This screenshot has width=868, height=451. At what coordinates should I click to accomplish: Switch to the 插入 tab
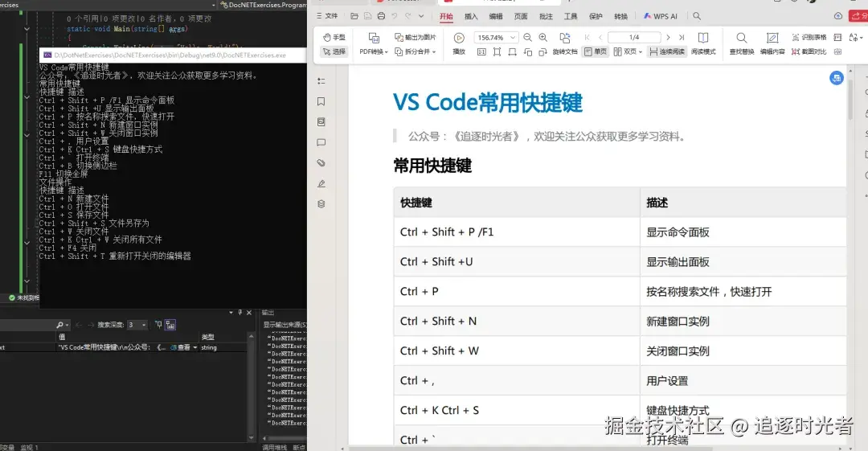click(x=471, y=17)
